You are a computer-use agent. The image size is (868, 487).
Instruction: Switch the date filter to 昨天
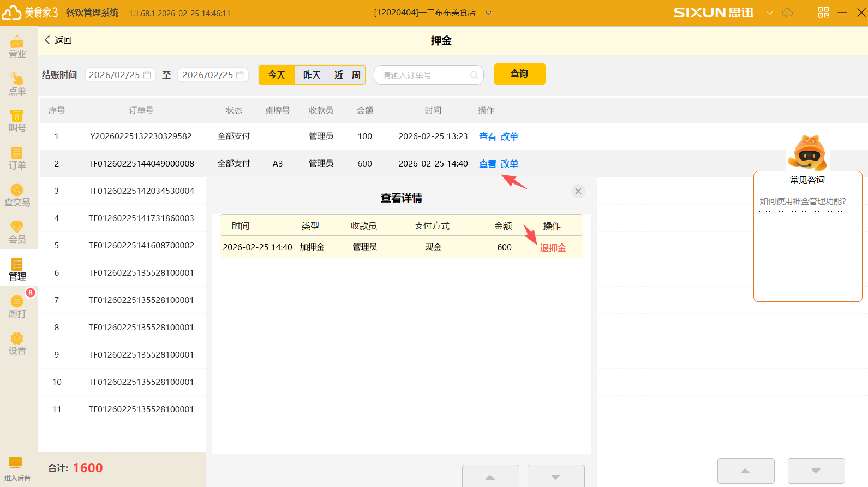312,75
